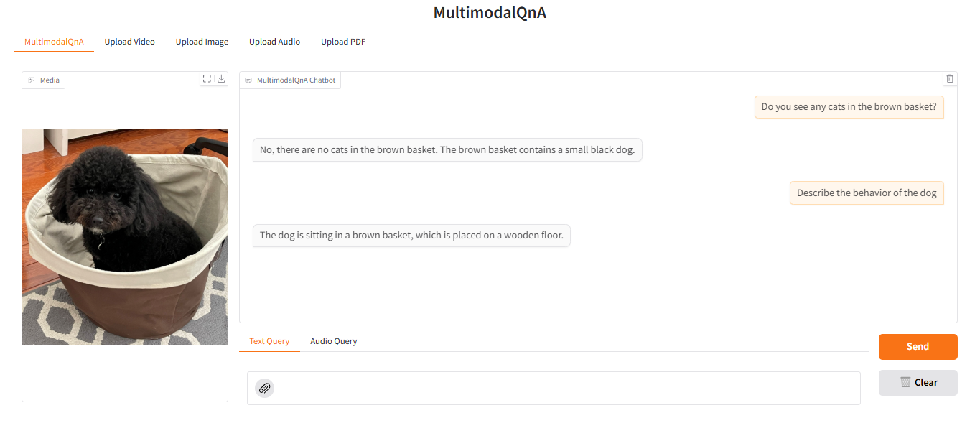The image size is (980, 436).
Task: Delete chat history via trash icon
Action: click(x=949, y=78)
